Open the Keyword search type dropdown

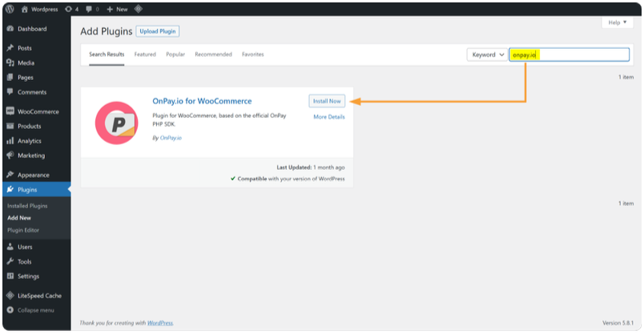[x=487, y=54]
